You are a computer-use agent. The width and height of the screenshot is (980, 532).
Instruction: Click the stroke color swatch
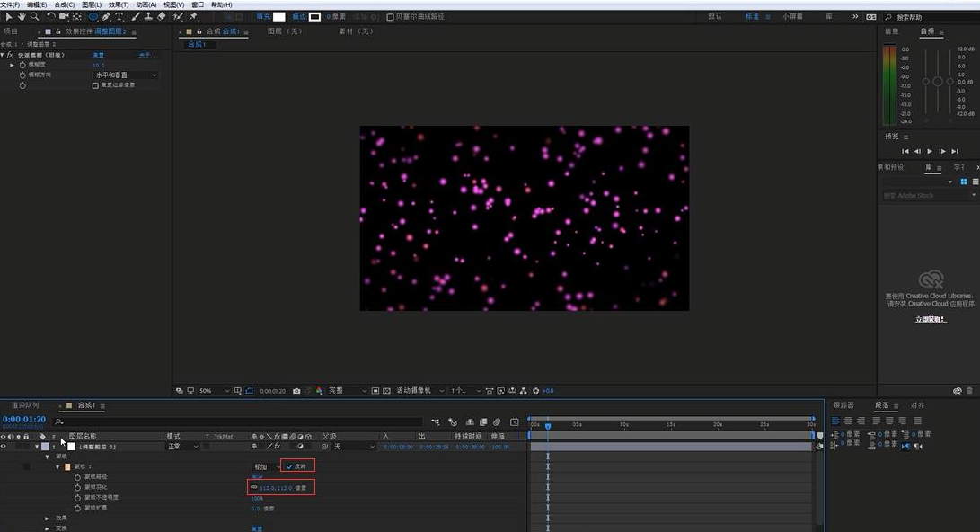315,17
